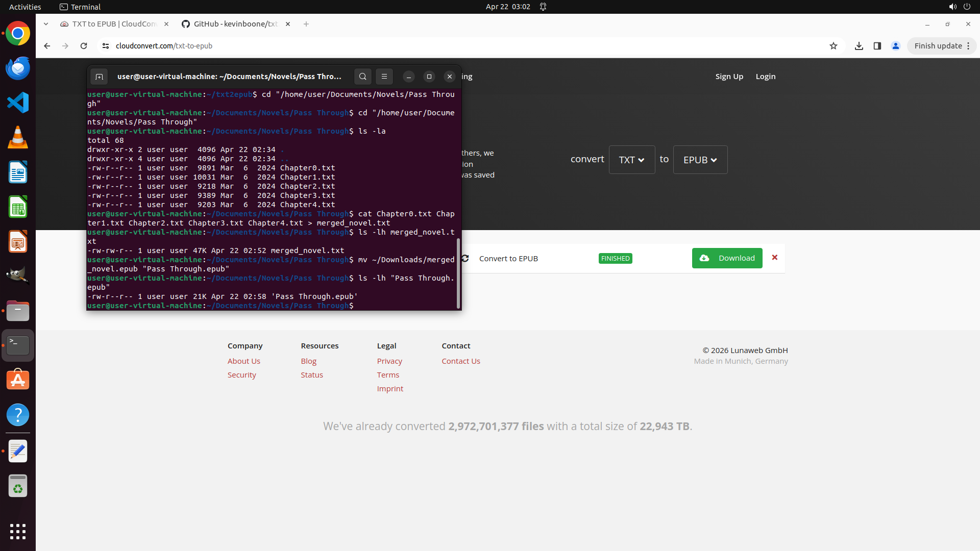Launch VS Code from the dock
Image resolution: width=980 pixels, height=551 pixels.
18,103
